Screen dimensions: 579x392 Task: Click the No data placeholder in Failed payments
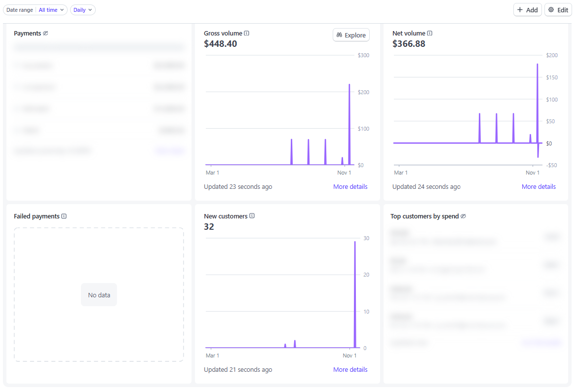[x=99, y=294]
